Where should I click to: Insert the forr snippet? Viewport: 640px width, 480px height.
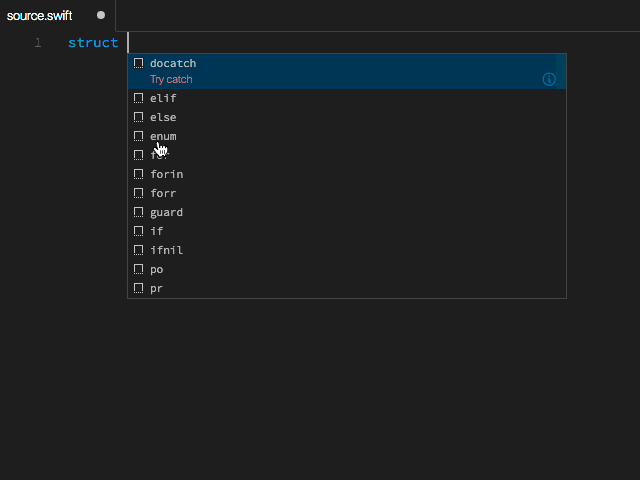(163, 193)
